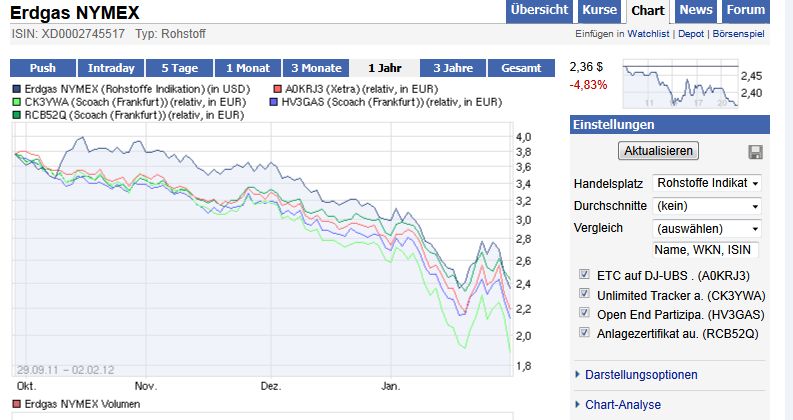Click the A0KRJ3 (Xetra) legend color swatch
The height and width of the screenshot is (420, 793).
pyautogui.click(x=277, y=89)
